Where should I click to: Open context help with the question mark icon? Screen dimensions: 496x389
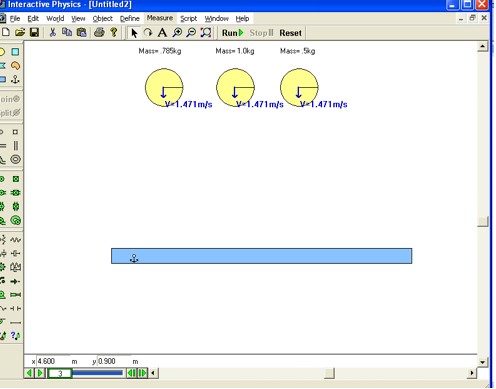coord(114,33)
